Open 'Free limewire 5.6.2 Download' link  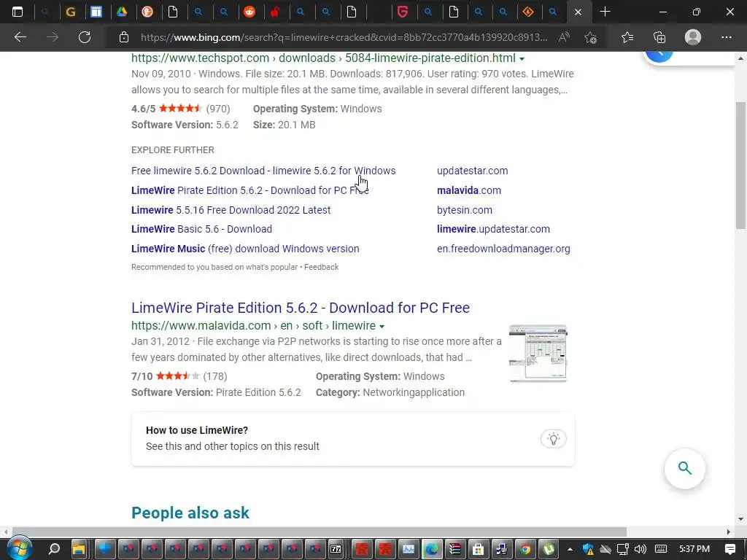click(263, 171)
